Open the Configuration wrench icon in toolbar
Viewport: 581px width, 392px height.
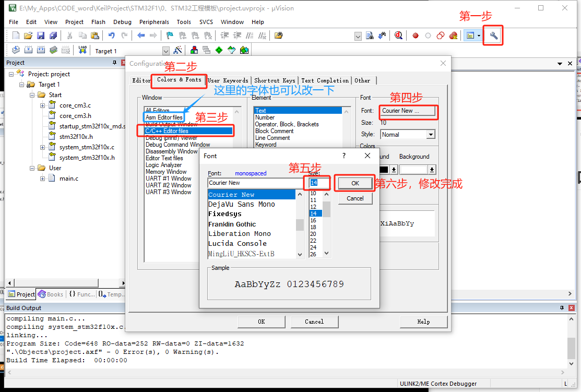493,35
